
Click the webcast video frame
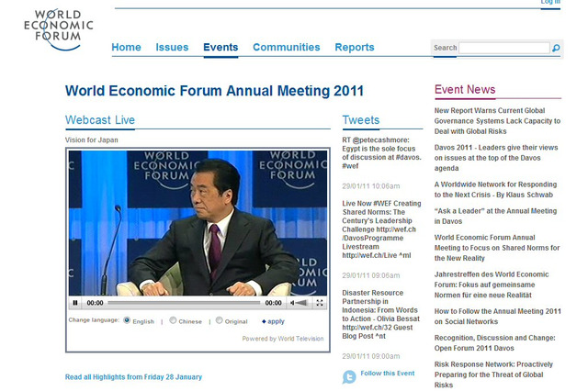(x=198, y=223)
